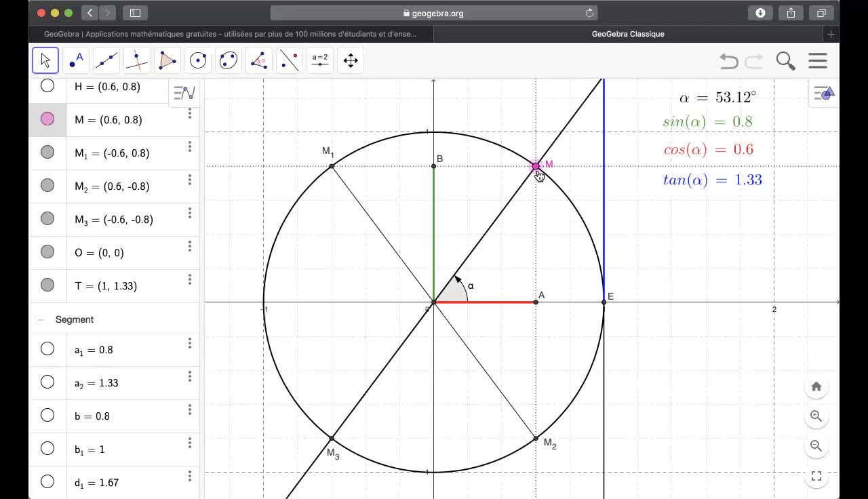Select the Line tool
Screen dimensions: 868x499
[106, 60]
